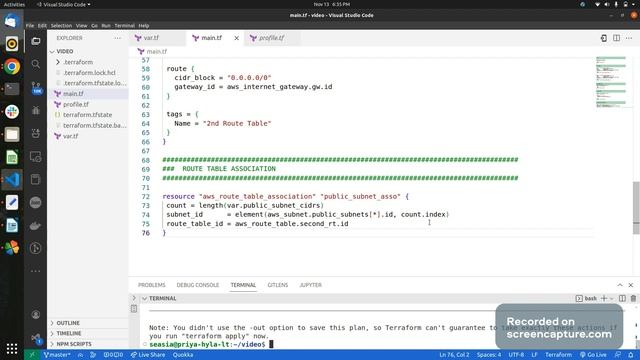Change language mode from Terraform
Screen dimensions: 640x360
click(558, 355)
